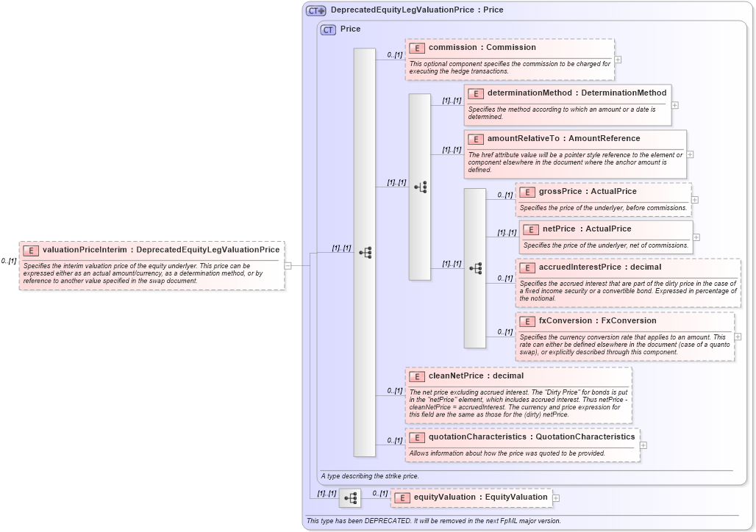
Task: Click the E icon on quotationCharacteristics
Action: [416, 436]
